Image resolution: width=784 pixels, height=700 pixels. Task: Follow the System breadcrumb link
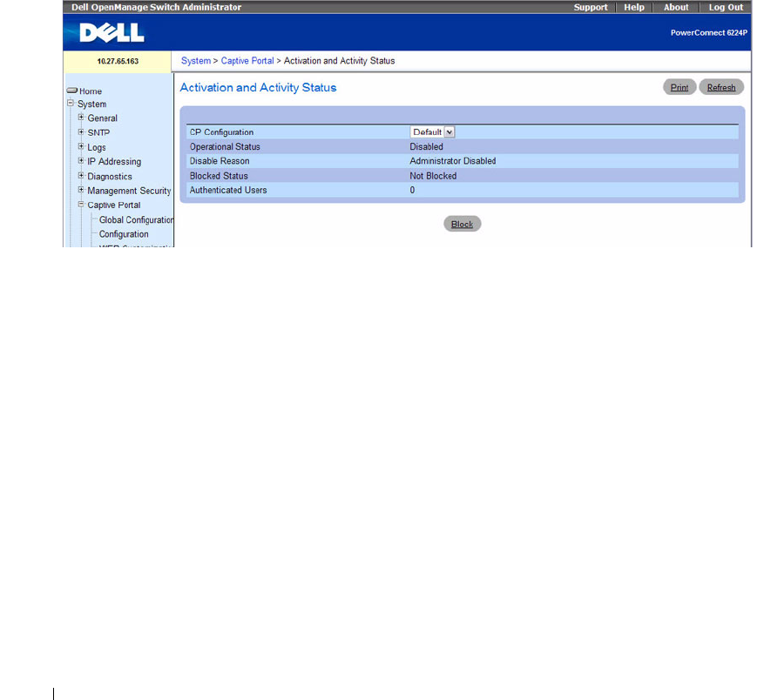tap(196, 61)
